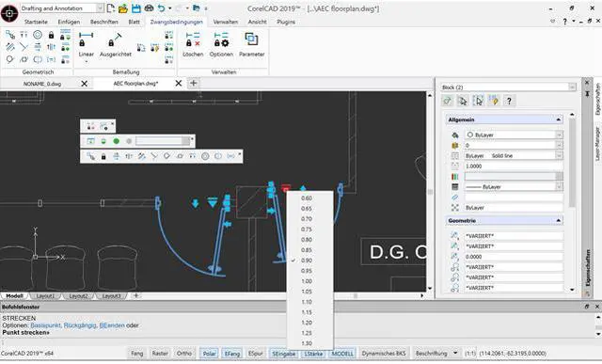The width and height of the screenshot is (602, 364).
Task: Toggle MODELL workspace button
Action: tap(342, 353)
